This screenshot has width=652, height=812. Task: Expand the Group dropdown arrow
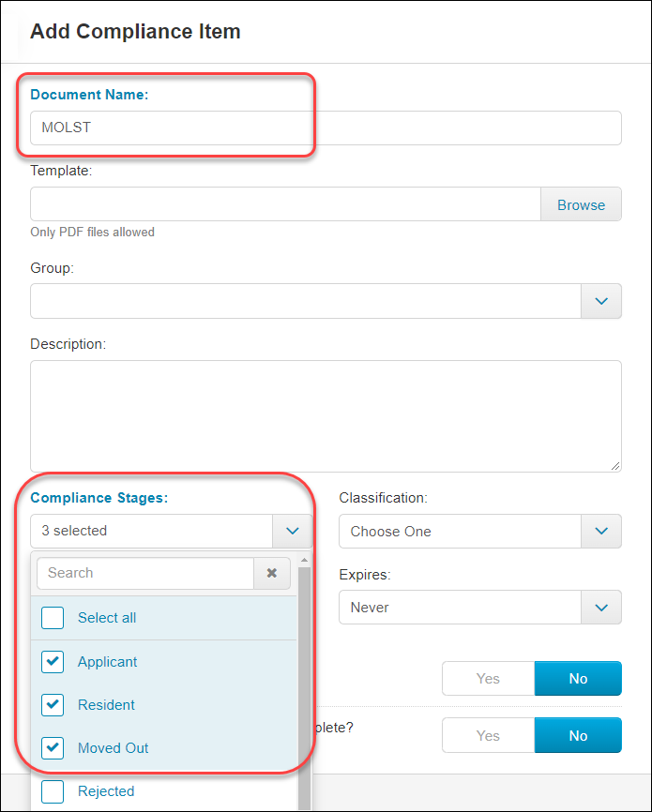click(x=601, y=301)
